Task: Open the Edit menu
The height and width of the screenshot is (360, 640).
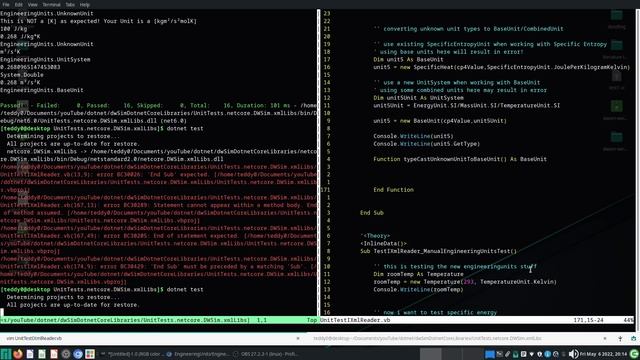Action: pyautogui.click(x=19, y=4)
